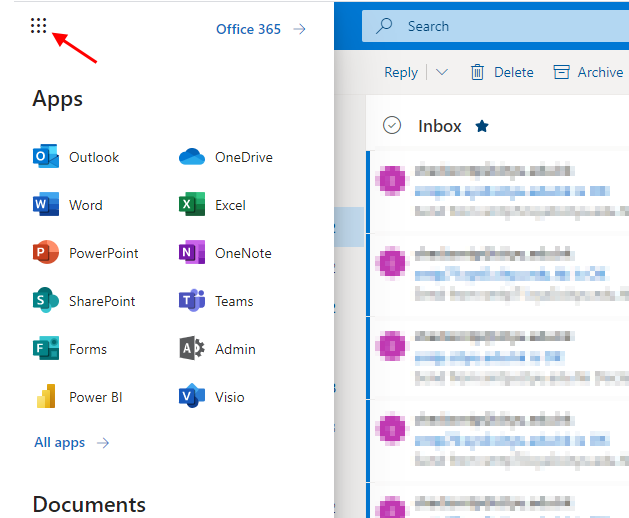This screenshot has width=629, height=518.
Task: Launch Power BI from apps list
Action: click(x=46, y=397)
